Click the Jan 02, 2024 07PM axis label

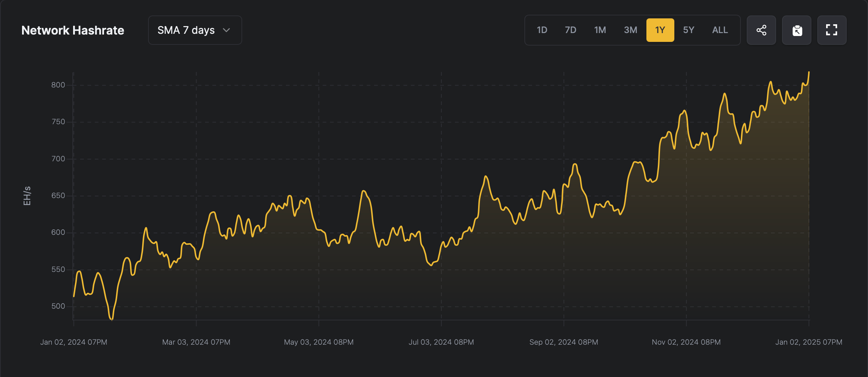[x=73, y=342]
